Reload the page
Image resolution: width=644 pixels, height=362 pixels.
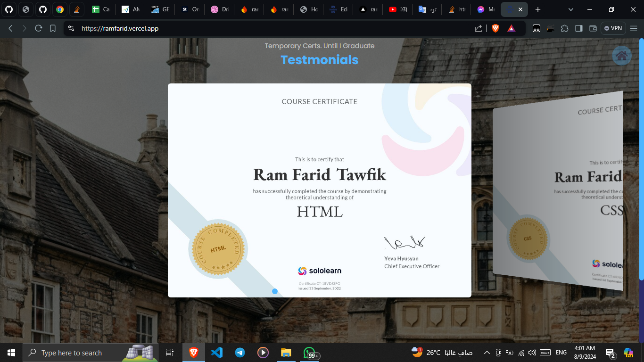[x=39, y=28]
